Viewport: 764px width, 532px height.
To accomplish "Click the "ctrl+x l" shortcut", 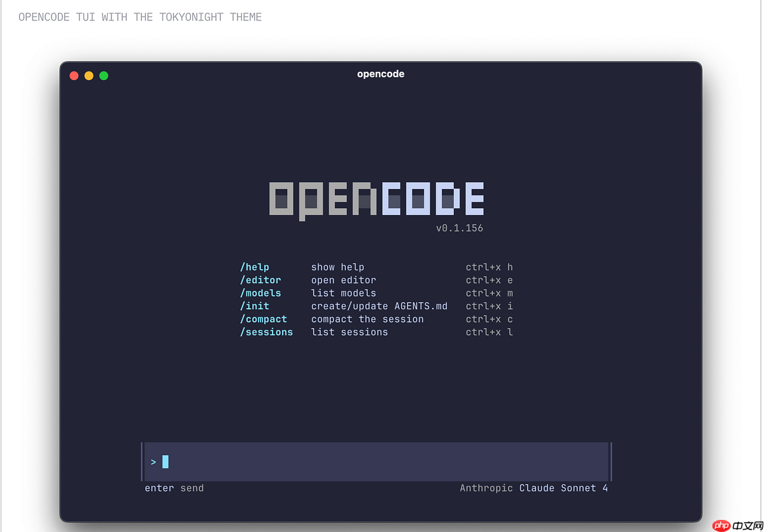I will point(489,332).
